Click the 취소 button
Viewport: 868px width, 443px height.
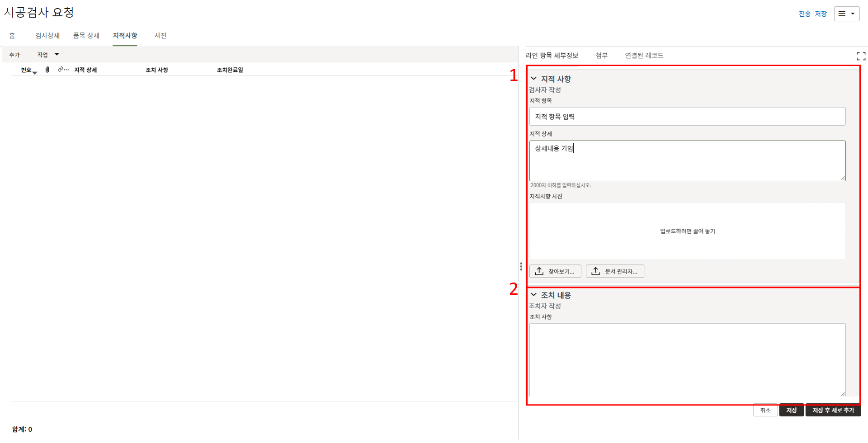[x=765, y=410]
